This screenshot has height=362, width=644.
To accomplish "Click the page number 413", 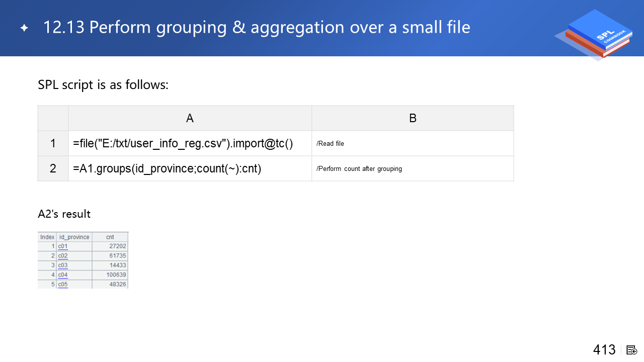I will tap(604, 350).
